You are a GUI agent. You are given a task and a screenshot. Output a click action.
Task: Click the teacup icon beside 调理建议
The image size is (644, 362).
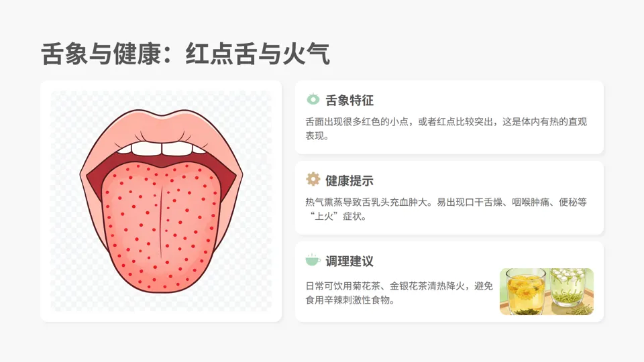pos(313,260)
